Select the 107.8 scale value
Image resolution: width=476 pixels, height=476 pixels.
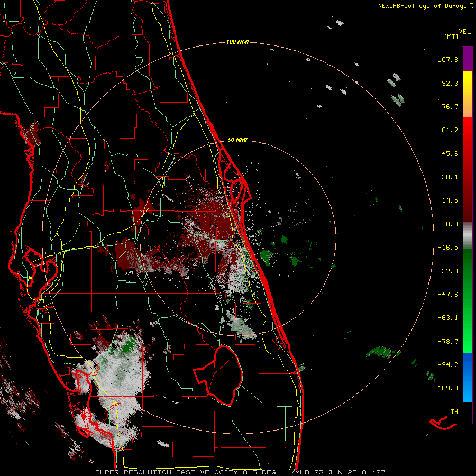click(448, 59)
